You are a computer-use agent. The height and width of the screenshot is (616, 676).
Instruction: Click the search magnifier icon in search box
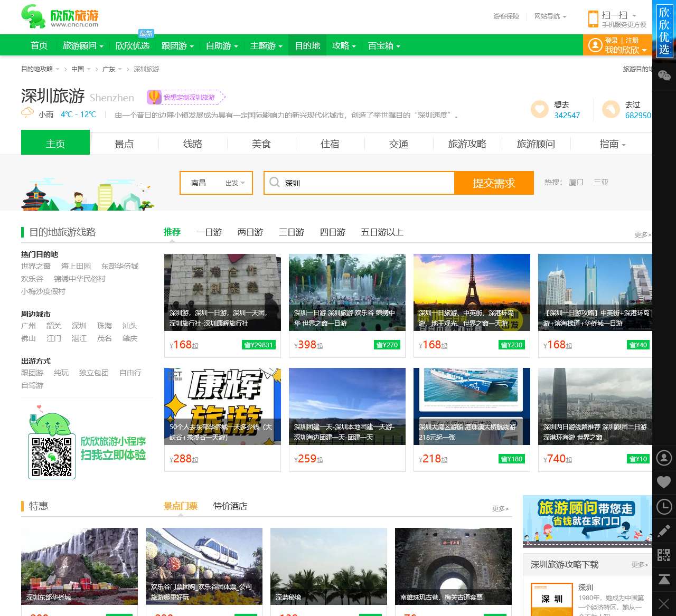coord(275,183)
